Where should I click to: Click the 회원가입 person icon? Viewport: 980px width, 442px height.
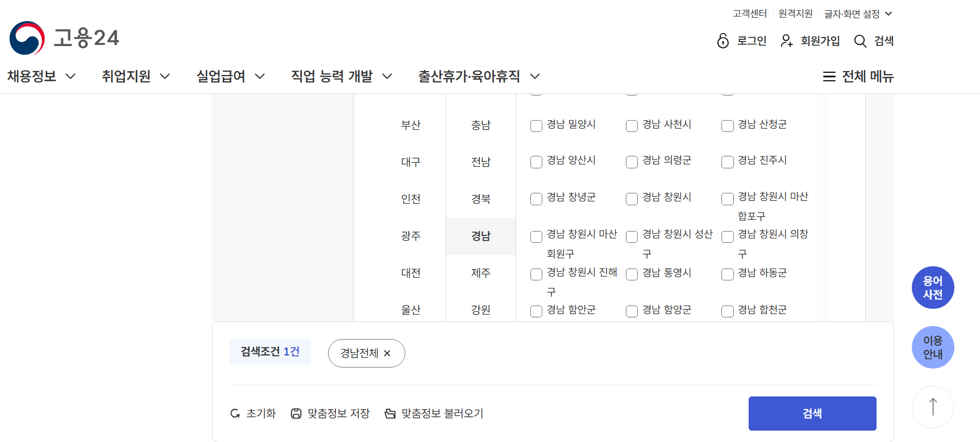click(x=787, y=41)
